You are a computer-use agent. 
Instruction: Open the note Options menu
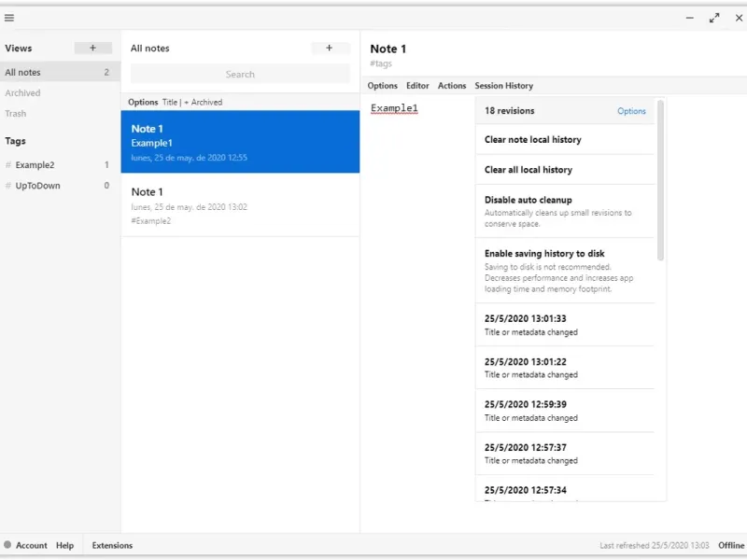pos(382,86)
